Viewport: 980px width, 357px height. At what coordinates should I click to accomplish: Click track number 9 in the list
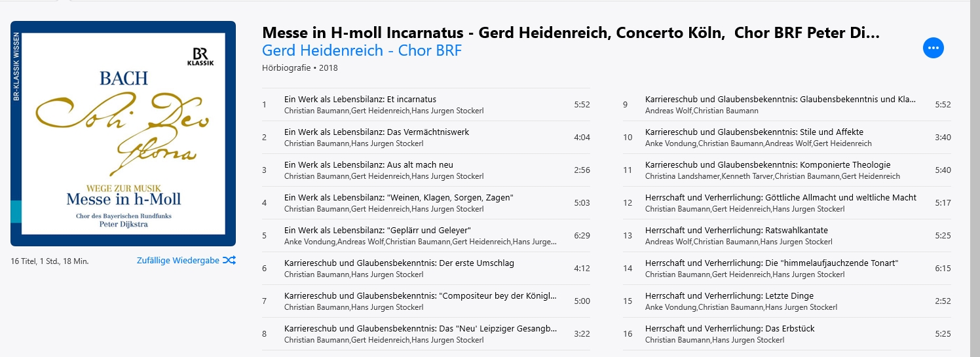626,105
